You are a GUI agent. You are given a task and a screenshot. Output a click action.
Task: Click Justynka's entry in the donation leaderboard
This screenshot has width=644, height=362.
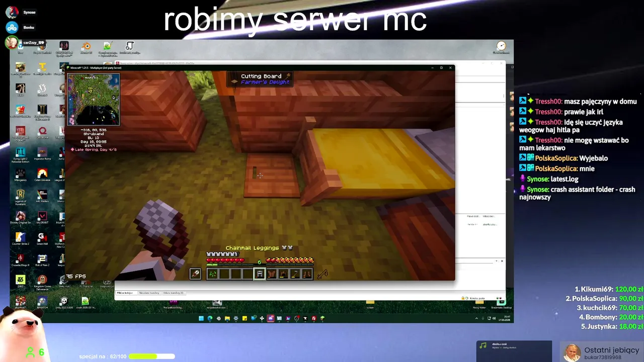pos(612,326)
